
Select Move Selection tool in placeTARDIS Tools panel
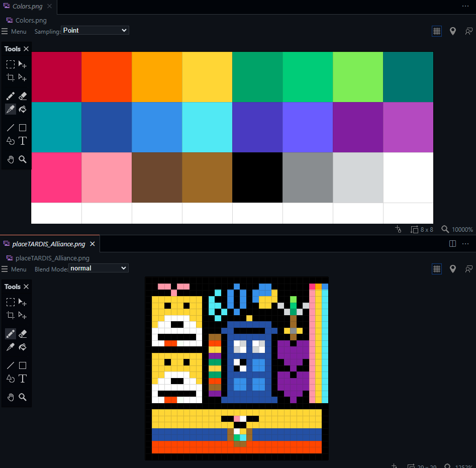pos(23,302)
